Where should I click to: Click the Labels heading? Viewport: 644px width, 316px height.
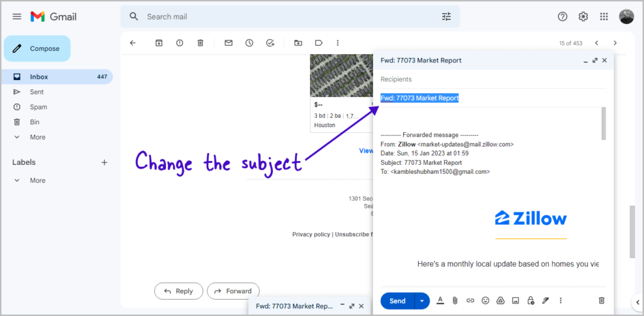24,162
